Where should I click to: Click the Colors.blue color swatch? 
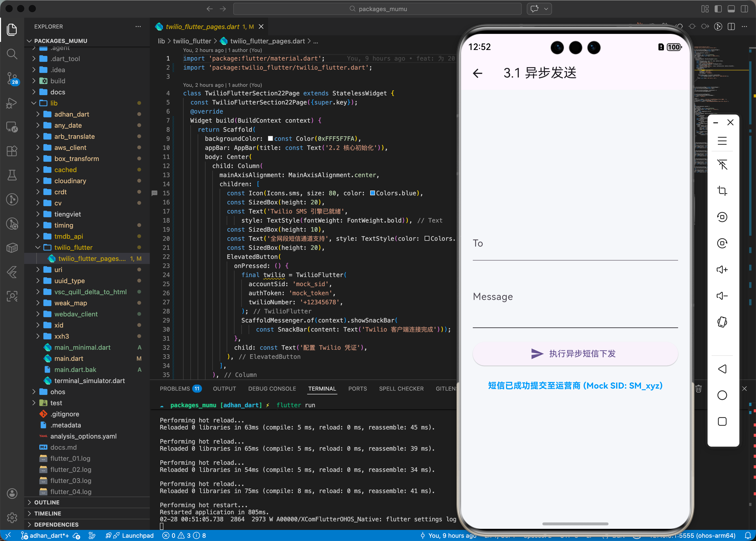[x=372, y=193]
